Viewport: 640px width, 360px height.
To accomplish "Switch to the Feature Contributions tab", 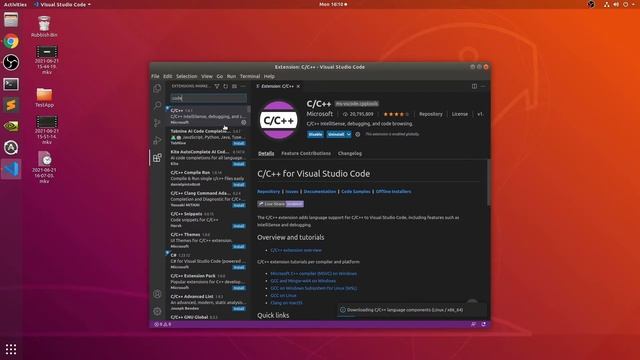I will coord(306,153).
